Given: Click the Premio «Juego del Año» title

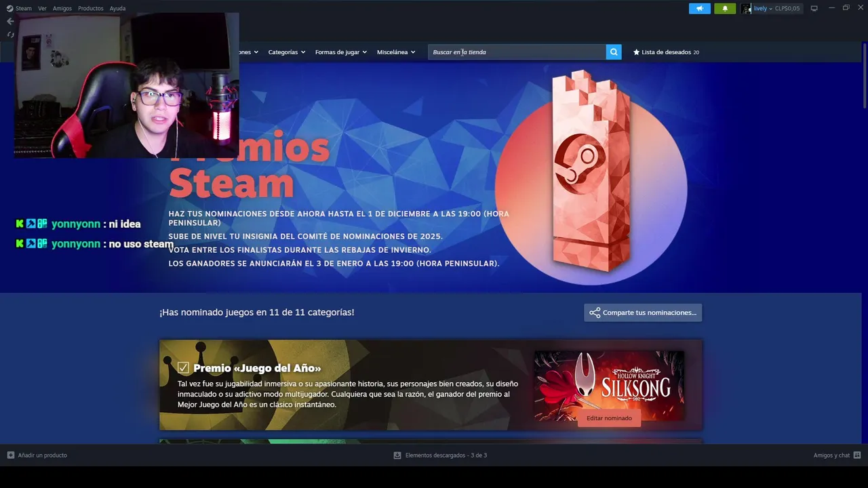Looking at the screenshot, I should pos(257,368).
